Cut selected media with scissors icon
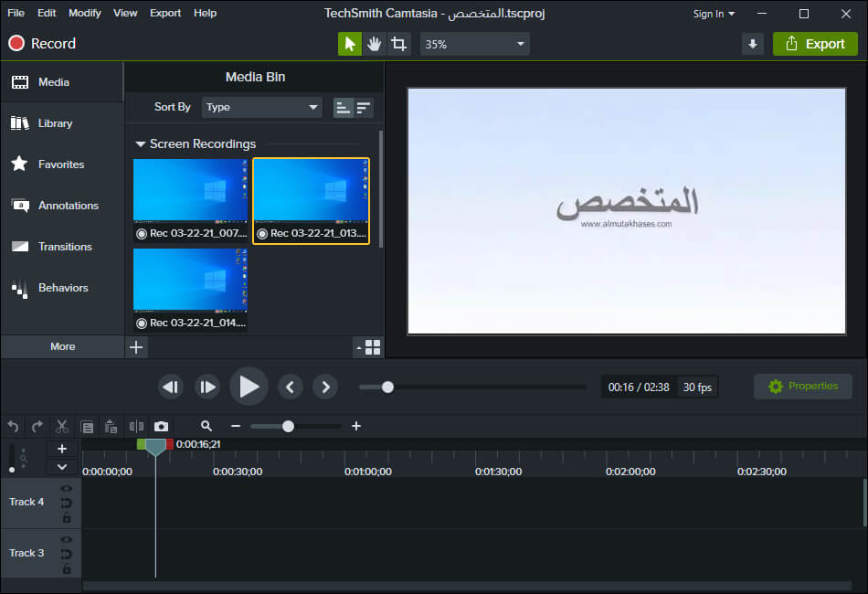 pyautogui.click(x=61, y=426)
